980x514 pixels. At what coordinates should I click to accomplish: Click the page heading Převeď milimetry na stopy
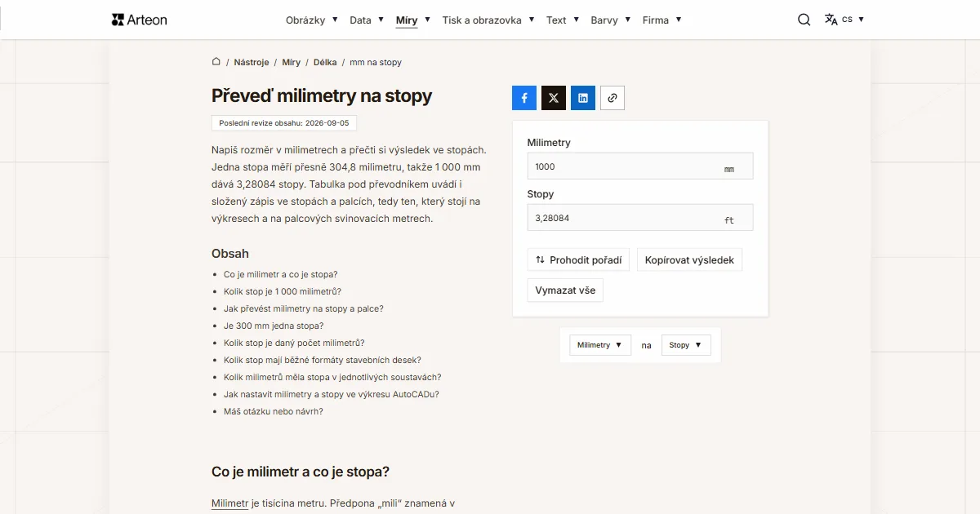(x=322, y=95)
